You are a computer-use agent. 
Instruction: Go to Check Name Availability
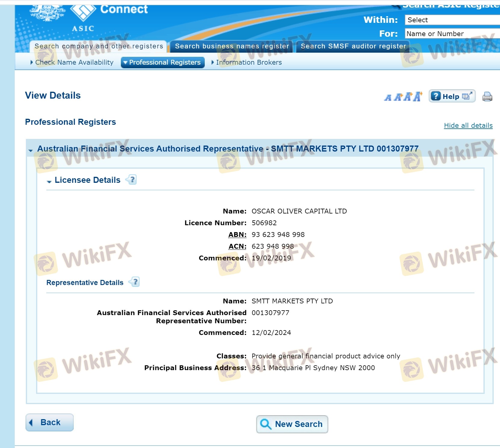click(74, 63)
